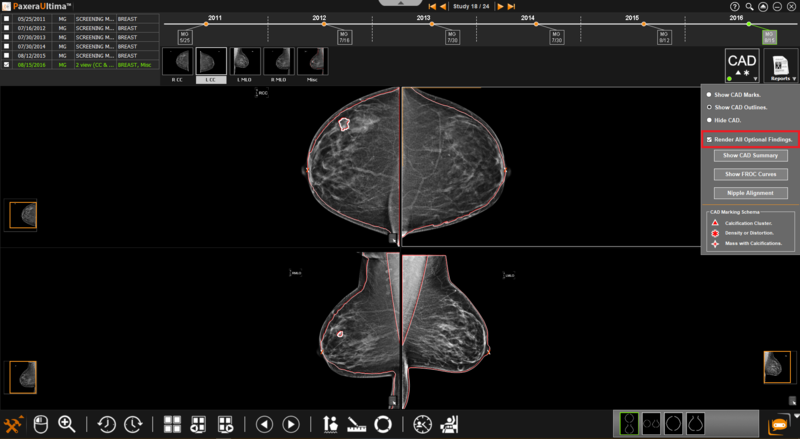Select the Hide CAD option
This screenshot has height=439, width=800.
click(709, 120)
